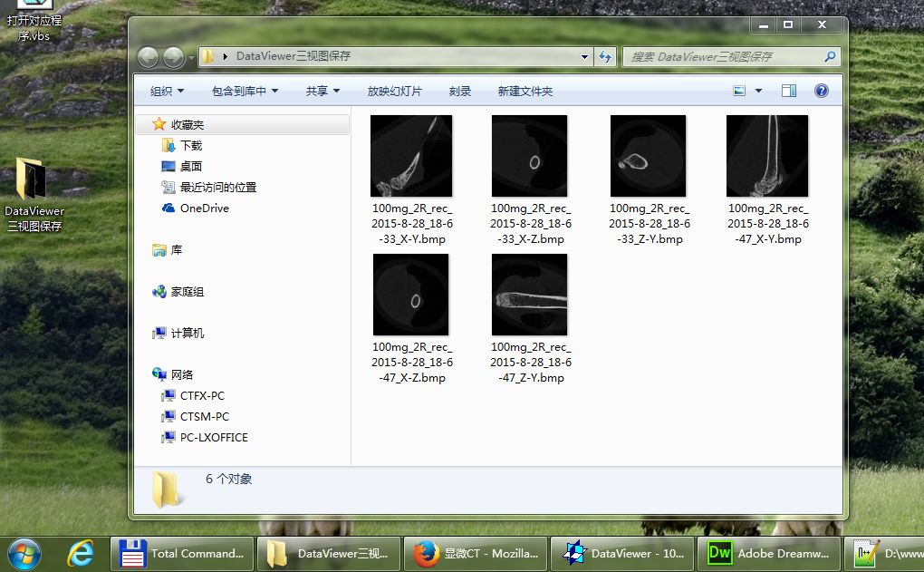Select thumbnail of 18-6-33_X-Z.bmp
This screenshot has width=924, height=572.
point(530,156)
